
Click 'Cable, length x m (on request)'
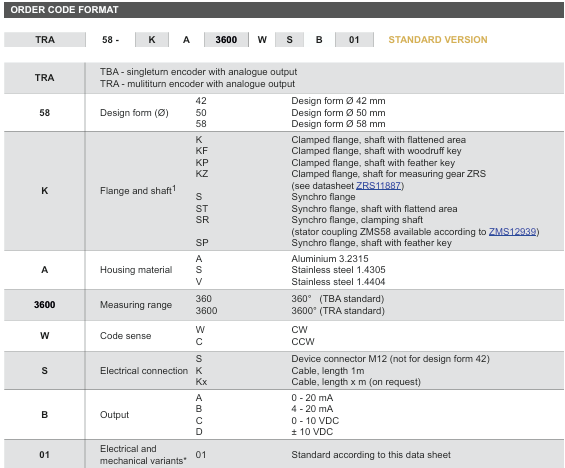click(x=356, y=382)
